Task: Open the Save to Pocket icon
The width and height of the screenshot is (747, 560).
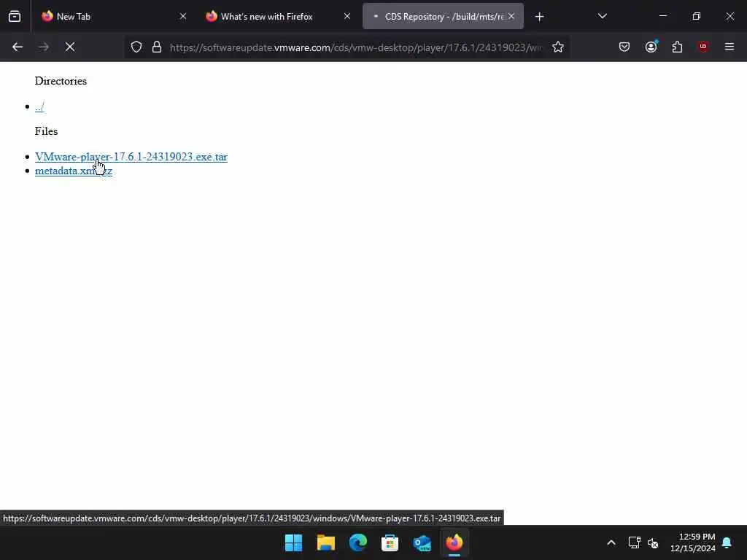Action: click(624, 47)
